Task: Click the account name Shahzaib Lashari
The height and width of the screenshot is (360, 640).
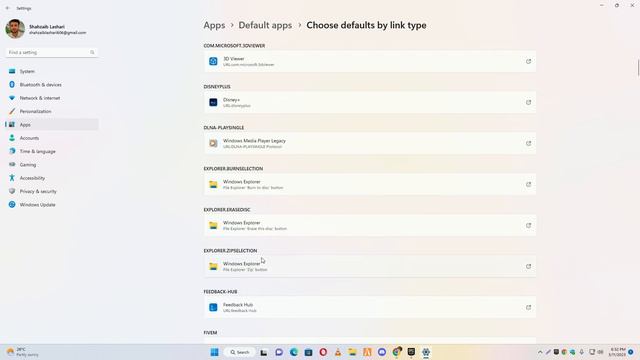Action: [x=47, y=27]
